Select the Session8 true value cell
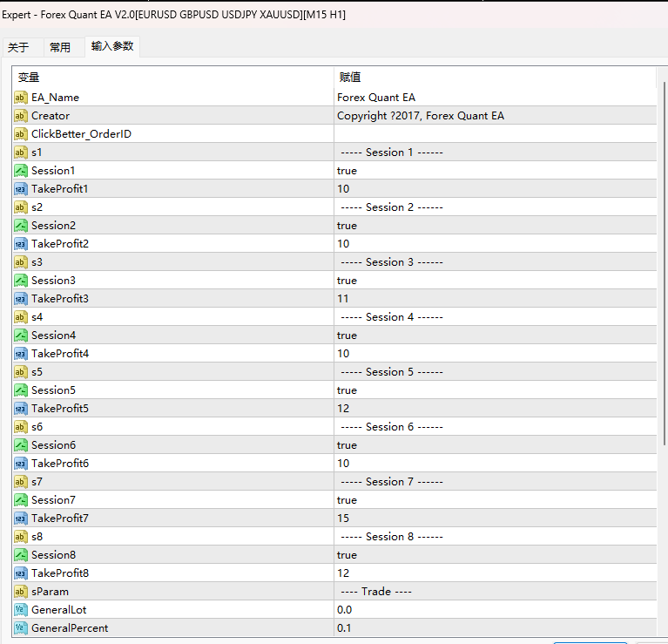The height and width of the screenshot is (644, 668). pos(495,555)
